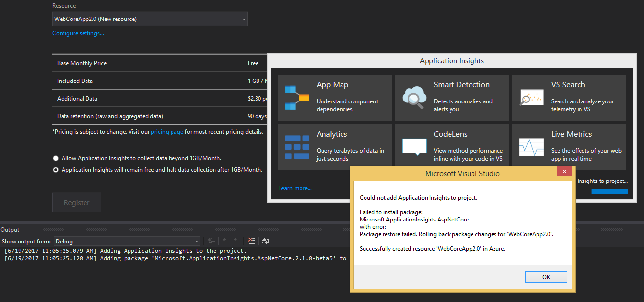Clear all output text icon
Screen dimensions: 644x302
(251, 241)
